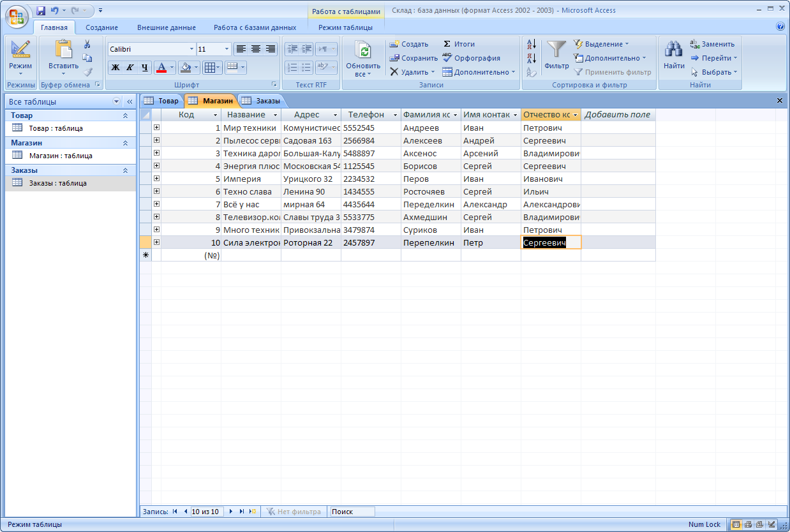Click the Добавить поле column header

(618, 115)
